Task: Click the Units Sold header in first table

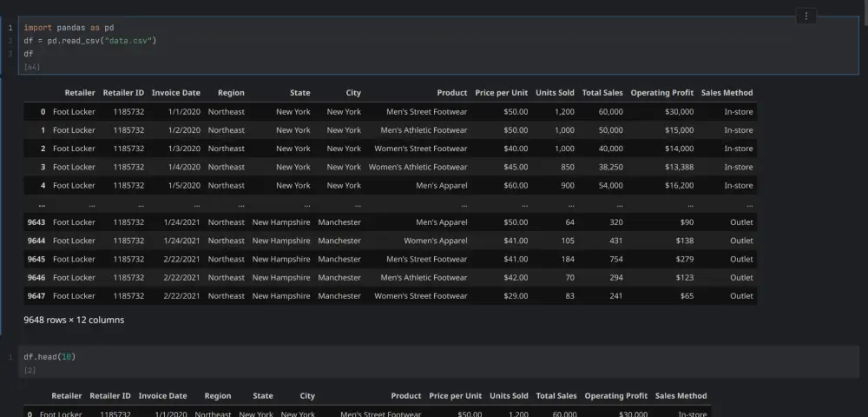Action: click(x=555, y=93)
